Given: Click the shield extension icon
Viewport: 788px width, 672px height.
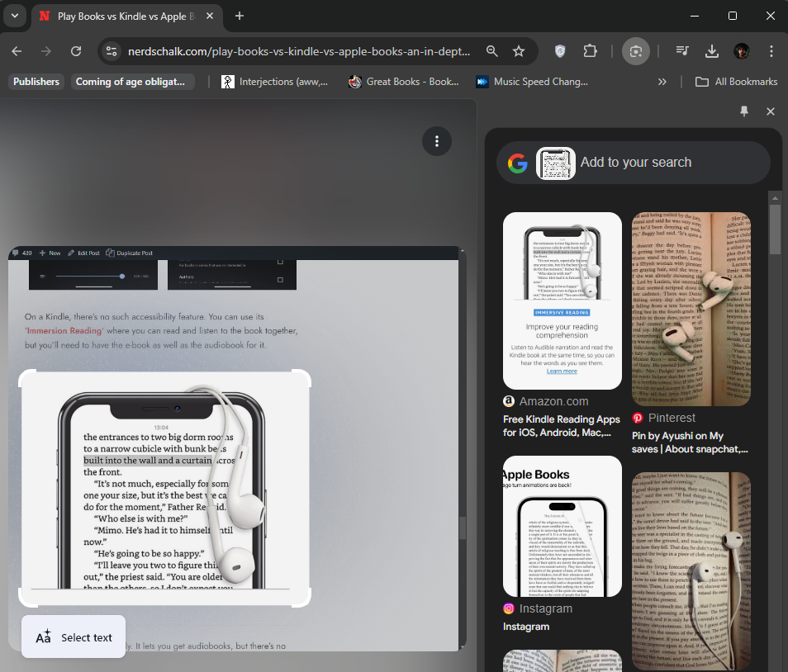Looking at the screenshot, I should [561, 51].
